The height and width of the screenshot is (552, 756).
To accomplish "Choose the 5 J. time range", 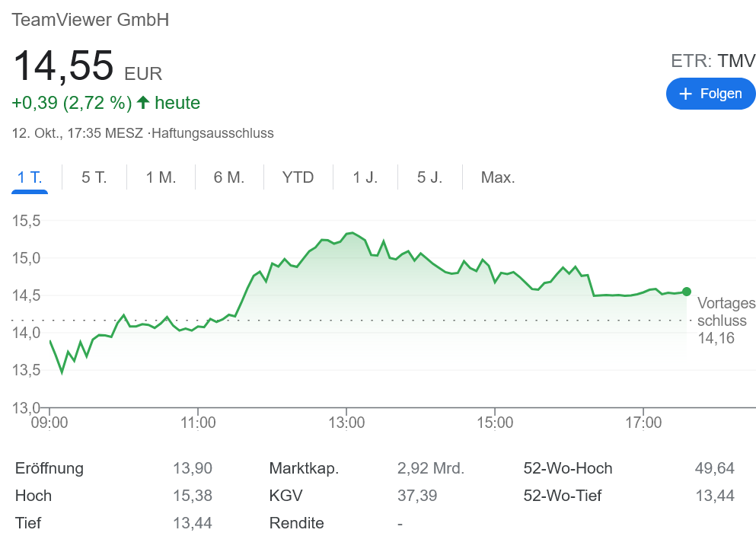I will [x=429, y=177].
